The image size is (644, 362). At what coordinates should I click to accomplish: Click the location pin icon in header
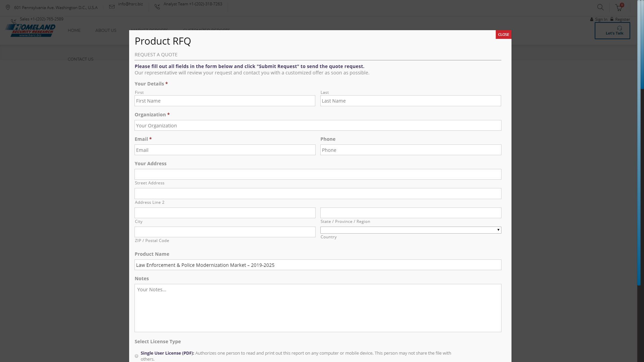(x=8, y=7)
